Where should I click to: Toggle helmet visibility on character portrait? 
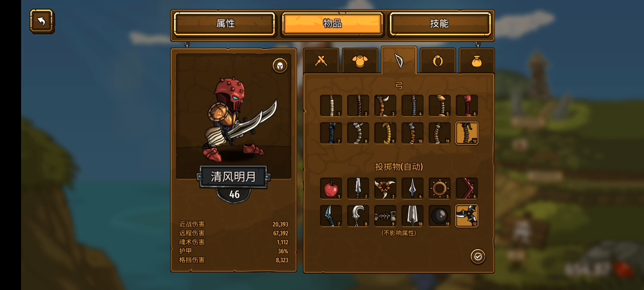pyautogui.click(x=280, y=65)
